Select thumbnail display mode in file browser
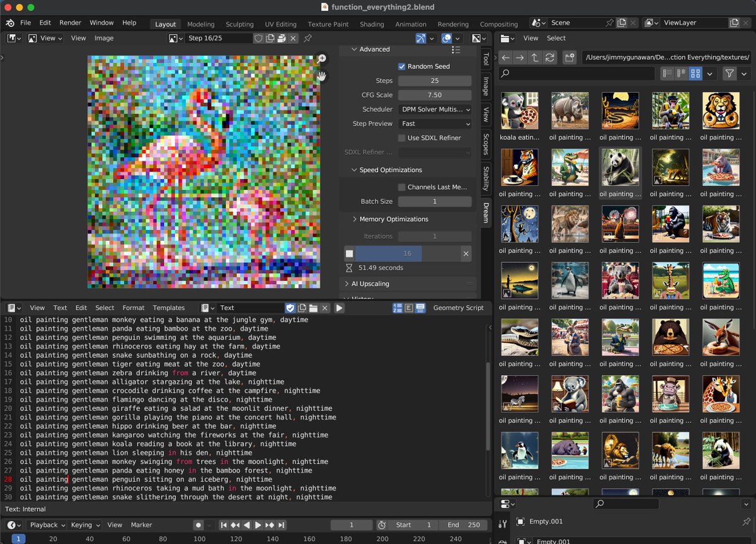Screen dimensions: 756x544 (696, 74)
